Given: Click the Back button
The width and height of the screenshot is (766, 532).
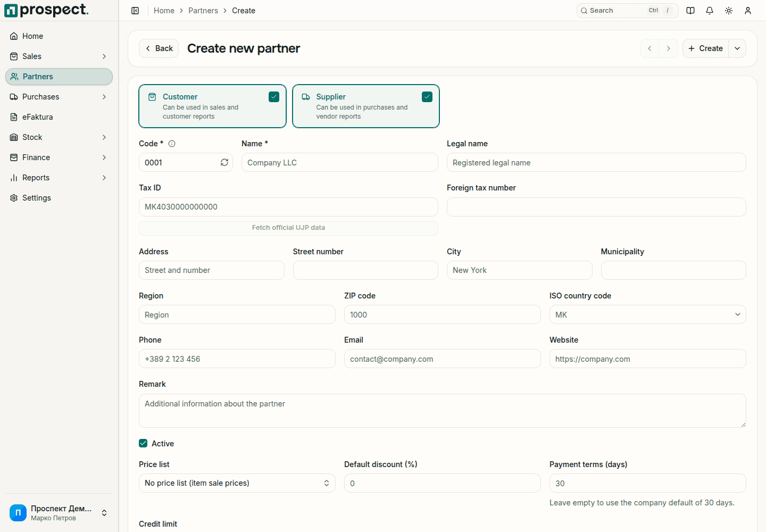Looking at the screenshot, I should [159, 48].
